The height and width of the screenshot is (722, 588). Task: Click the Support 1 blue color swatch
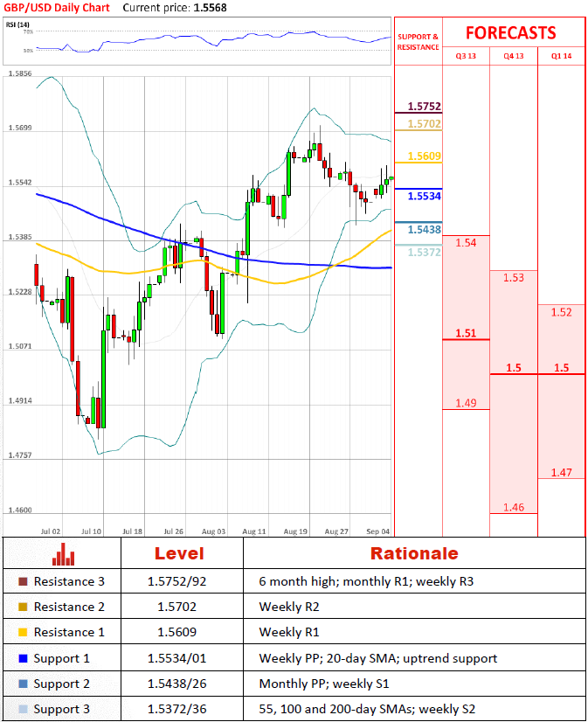pos(23,658)
